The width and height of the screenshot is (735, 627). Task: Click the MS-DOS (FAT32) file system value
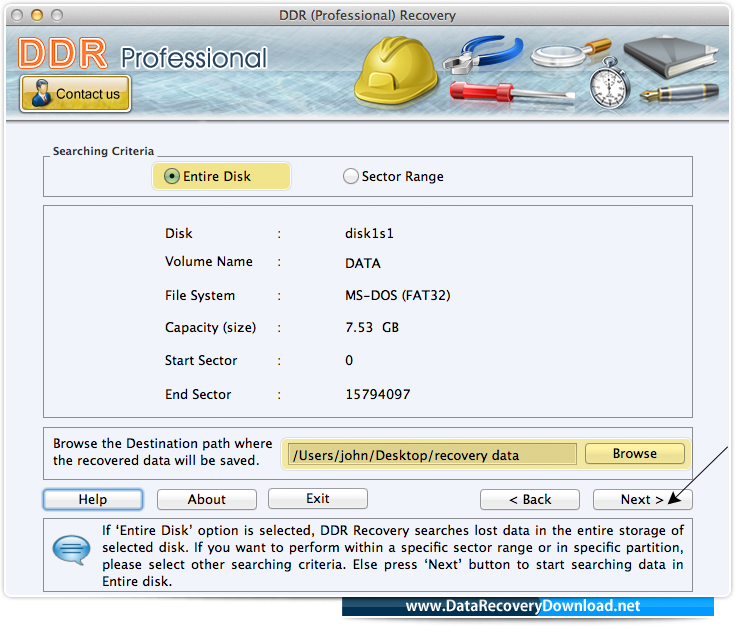(398, 295)
